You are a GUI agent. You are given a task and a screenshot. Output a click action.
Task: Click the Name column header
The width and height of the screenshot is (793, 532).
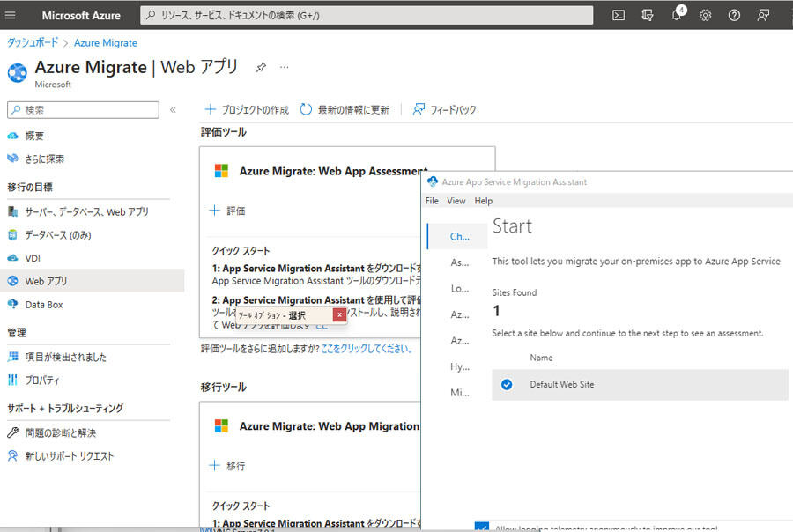pos(541,358)
